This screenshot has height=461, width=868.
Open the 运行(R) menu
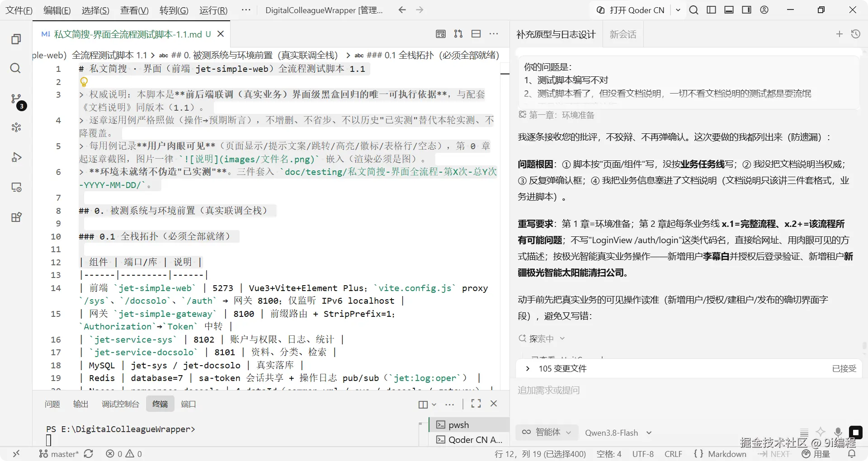tap(213, 10)
